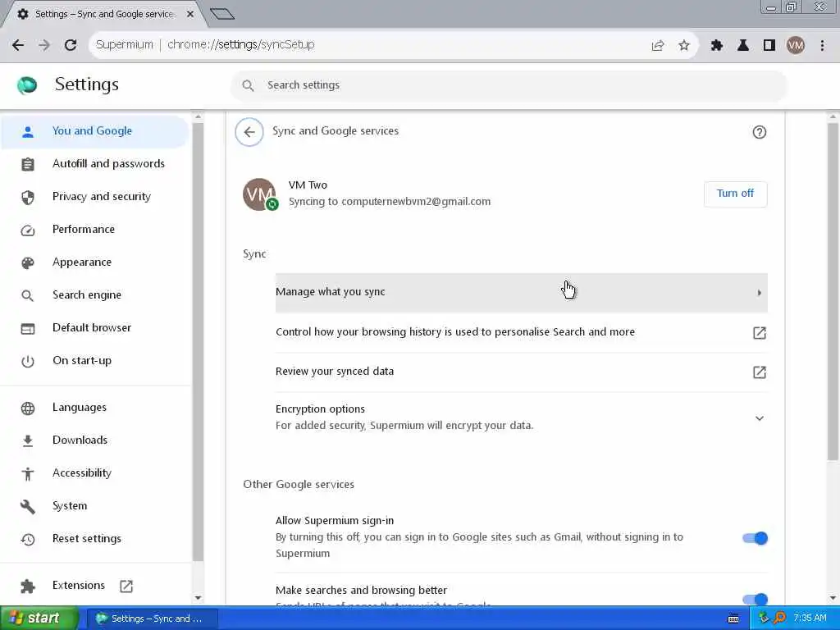840x630 pixels.
Task: Click the Accessibility sidebar label
Action: 82,472
